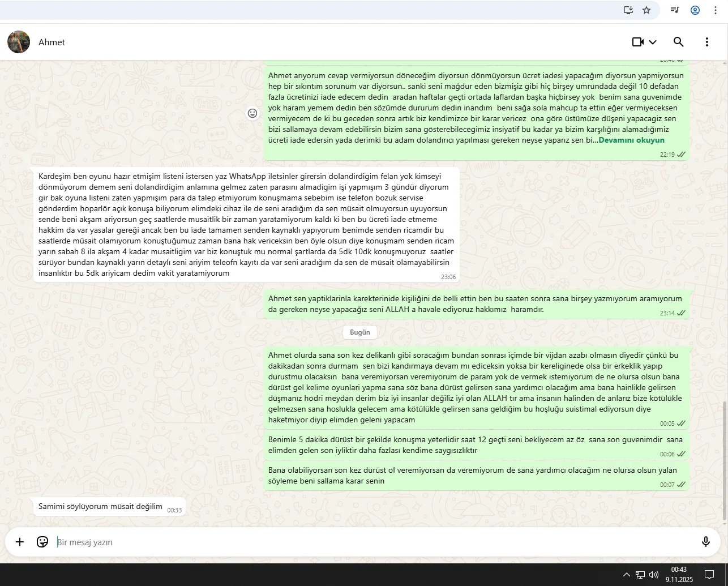React with the emoji smiley beside message
Image resolution: width=728 pixels, height=586 pixels.
pos(252,113)
